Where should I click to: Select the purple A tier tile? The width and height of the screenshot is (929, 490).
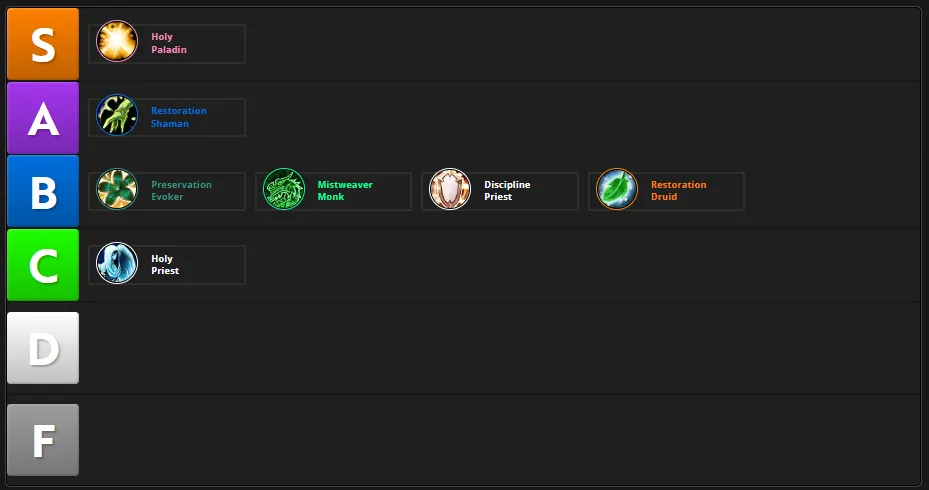click(43, 118)
